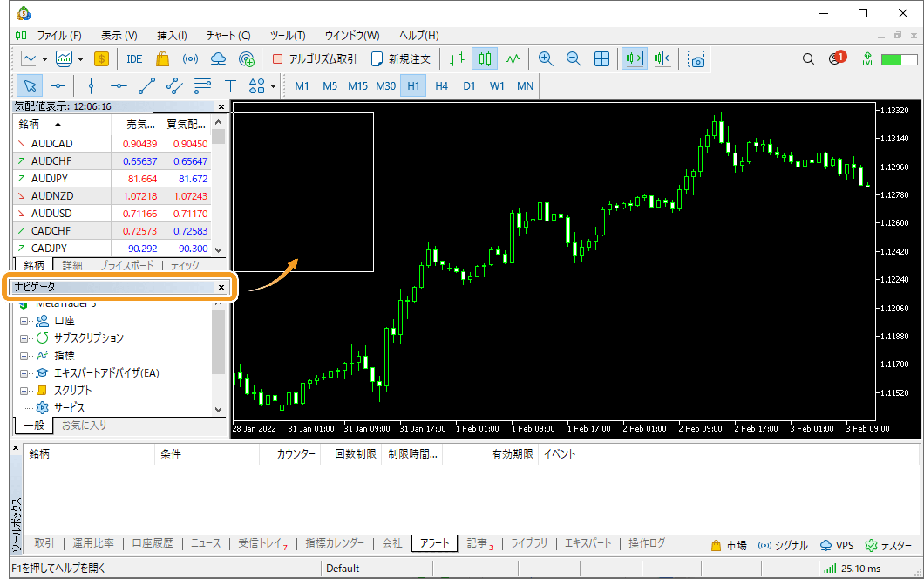Open the VPS cloud icon
This screenshot has width=924, height=579.
pyautogui.click(x=218, y=59)
